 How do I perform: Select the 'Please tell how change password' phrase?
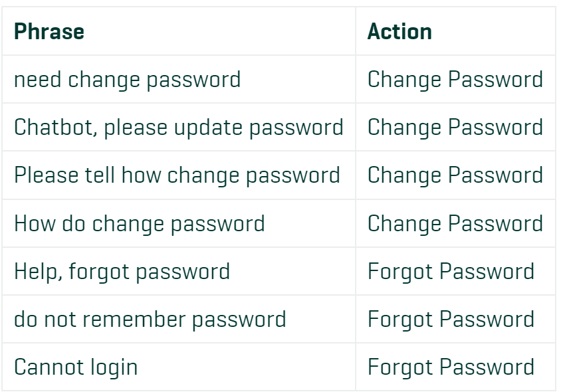point(177,175)
